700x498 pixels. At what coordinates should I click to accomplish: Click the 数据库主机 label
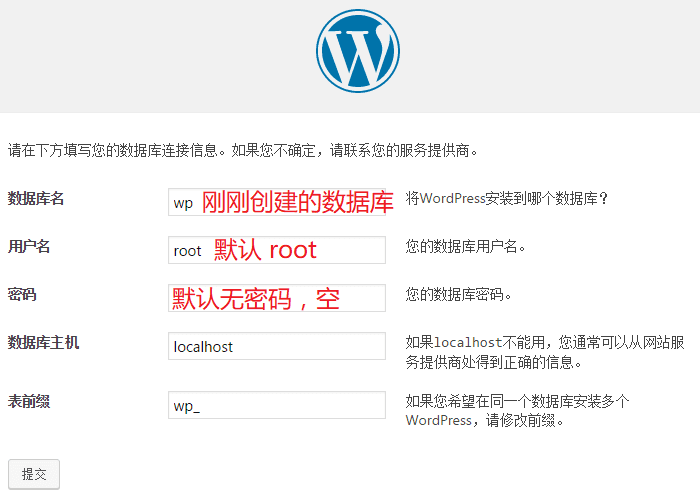43,342
